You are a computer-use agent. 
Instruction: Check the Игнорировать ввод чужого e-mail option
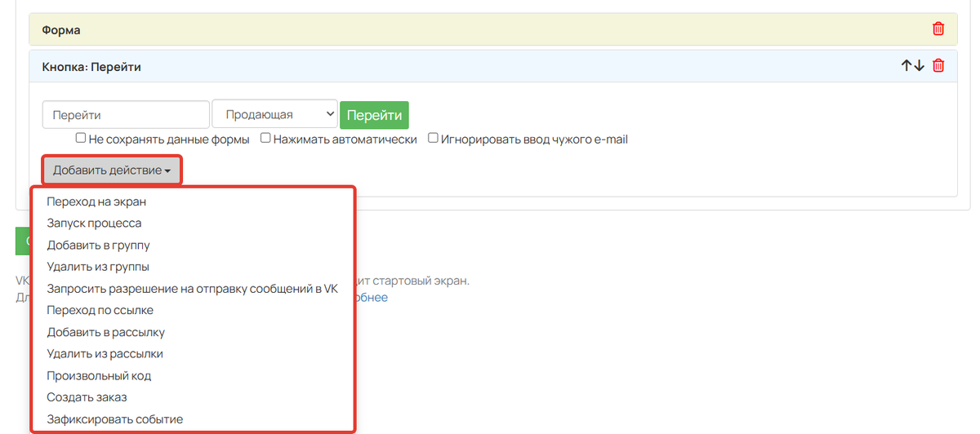(433, 139)
